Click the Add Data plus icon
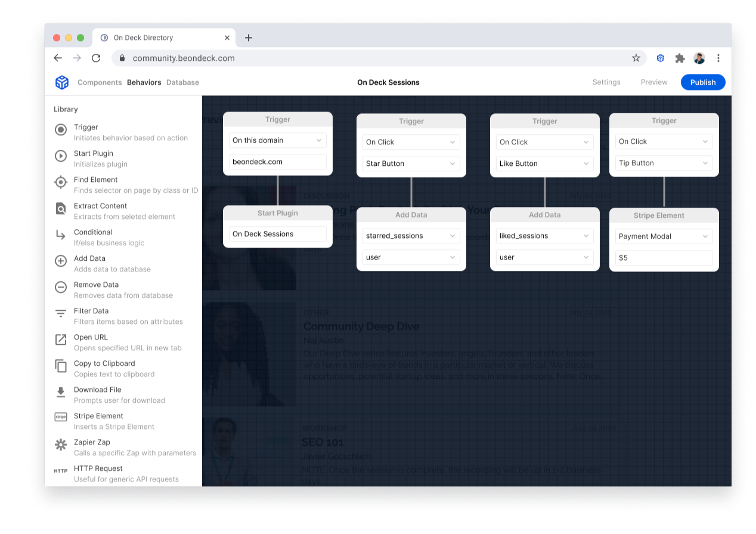Viewport: 756px width, 534px height. [x=60, y=261]
